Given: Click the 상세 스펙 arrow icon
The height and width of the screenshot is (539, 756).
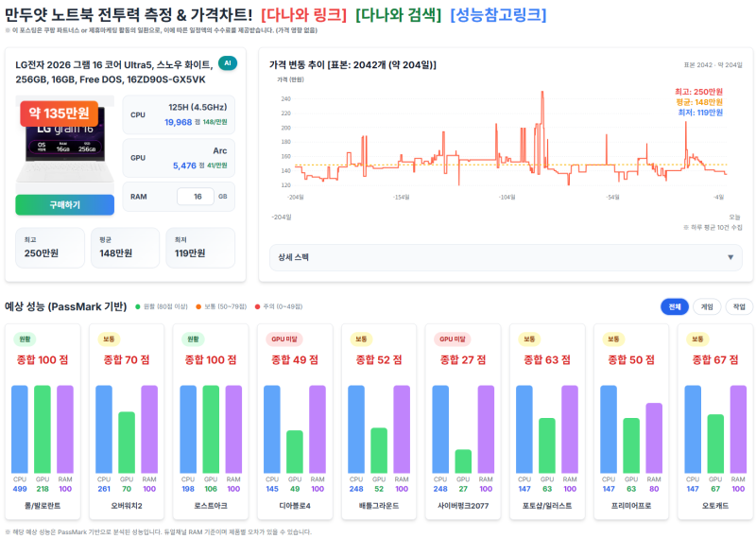Looking at the screenshot, I should pos(730,257).
